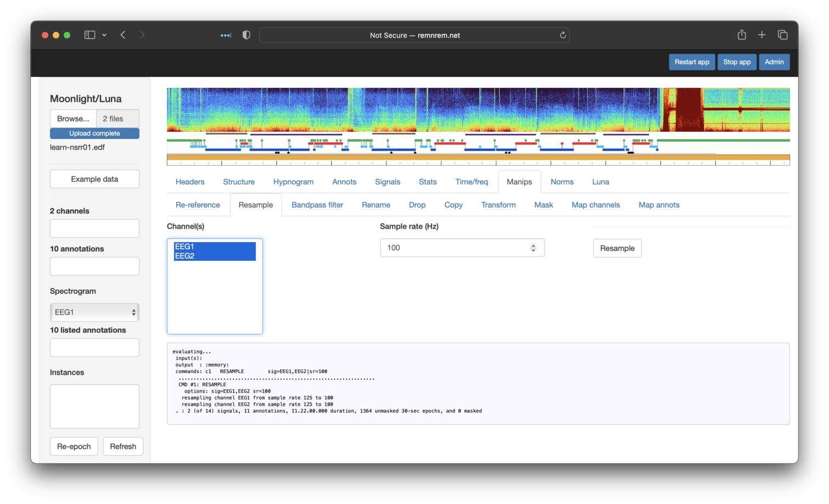This screenshot has width=829, height=504.
Task: Open the Bandpass filter sub-tab
Action: click(x=317, y=205)
